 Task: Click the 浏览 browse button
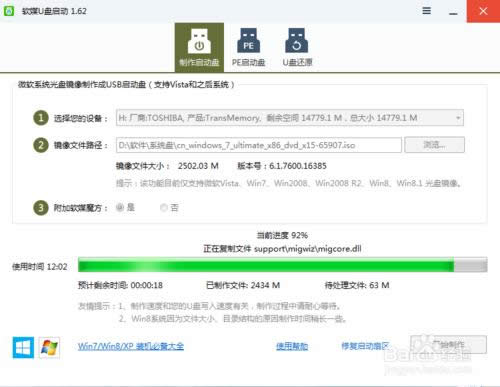[434, 145]
